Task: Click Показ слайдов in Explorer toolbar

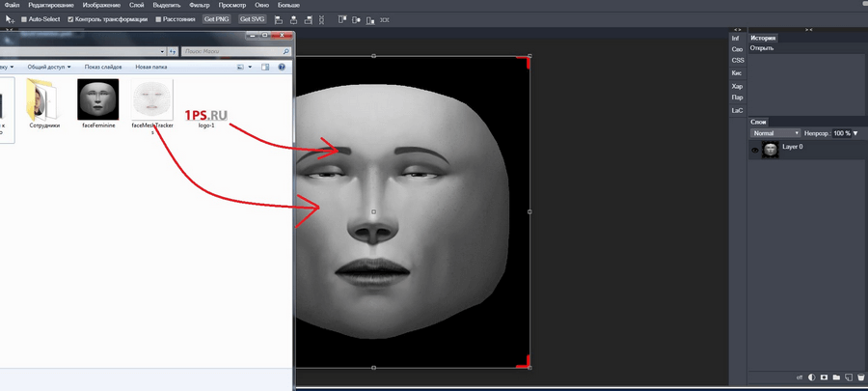Action: 103,67
